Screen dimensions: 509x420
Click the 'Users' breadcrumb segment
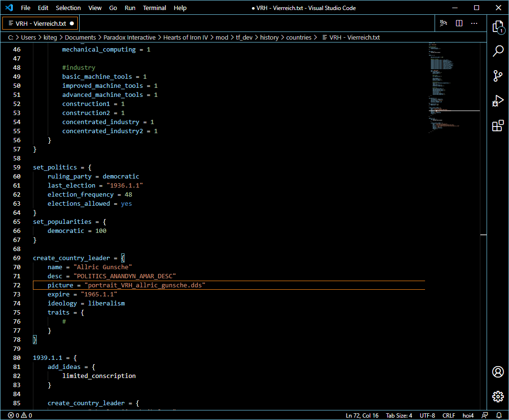29,37
